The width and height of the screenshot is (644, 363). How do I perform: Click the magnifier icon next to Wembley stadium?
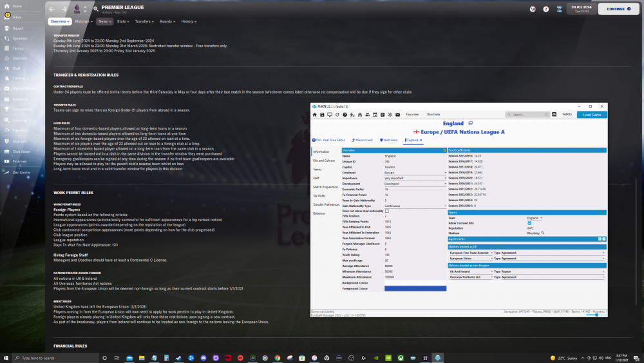[542, 233]
